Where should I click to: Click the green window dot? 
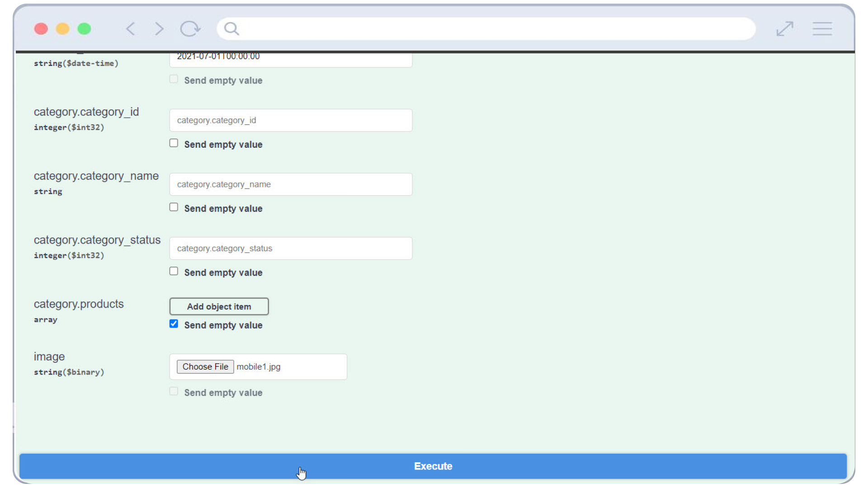click(84, 29)
